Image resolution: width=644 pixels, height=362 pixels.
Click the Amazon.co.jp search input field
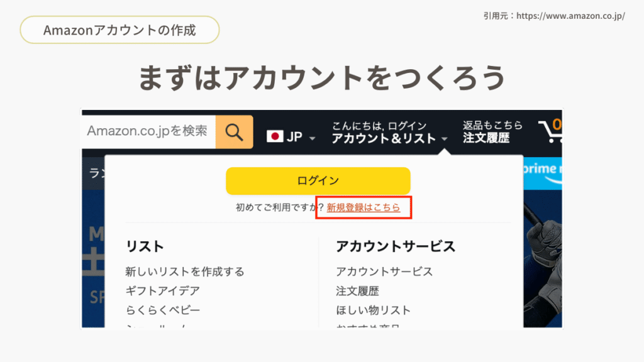(148, 132)
